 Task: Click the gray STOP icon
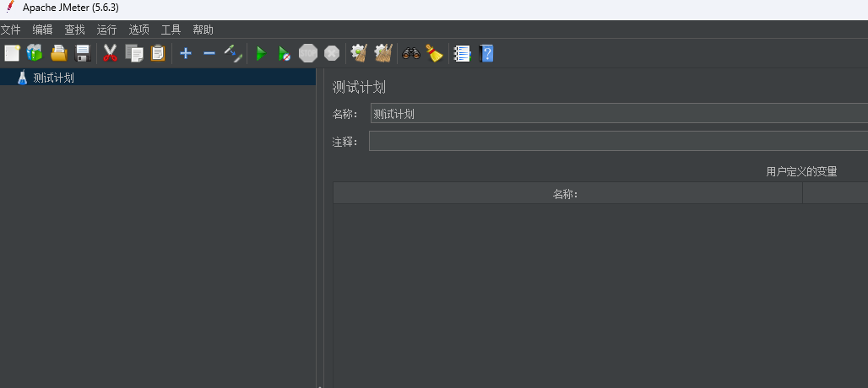tap(308, 54)
